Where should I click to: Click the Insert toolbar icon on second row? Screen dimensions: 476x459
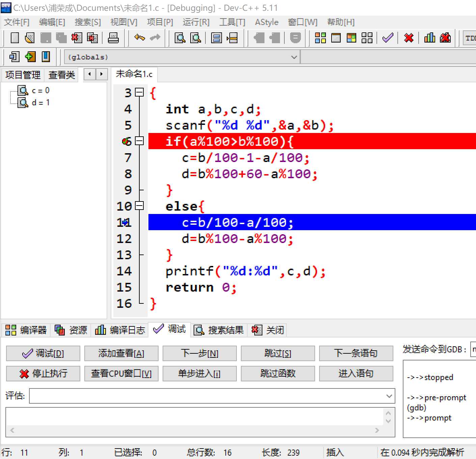[x=14, y=57]
